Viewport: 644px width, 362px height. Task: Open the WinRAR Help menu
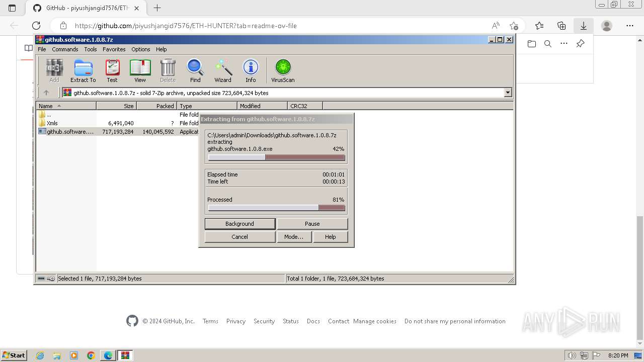(x=161, y=49)
